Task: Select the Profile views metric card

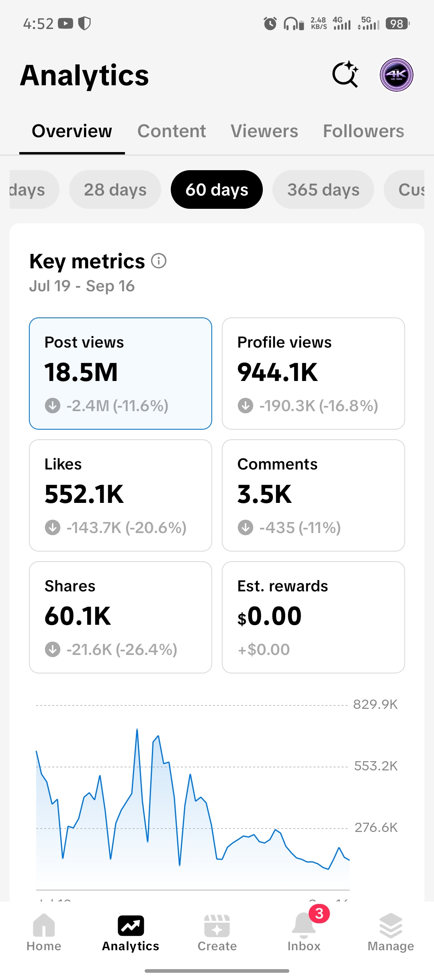Action: tap(313, 373)
